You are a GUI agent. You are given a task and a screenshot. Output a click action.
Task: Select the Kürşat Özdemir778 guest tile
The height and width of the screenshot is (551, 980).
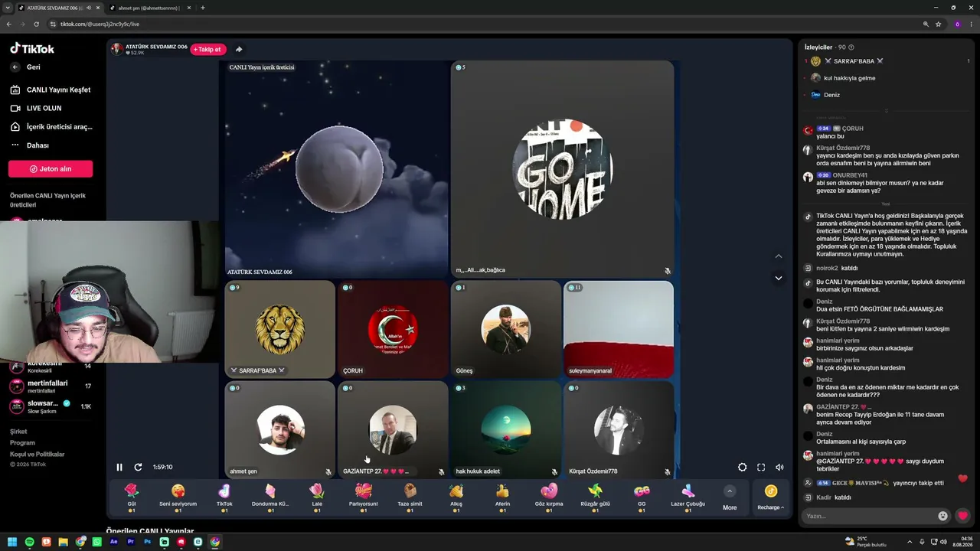point(619,430)
